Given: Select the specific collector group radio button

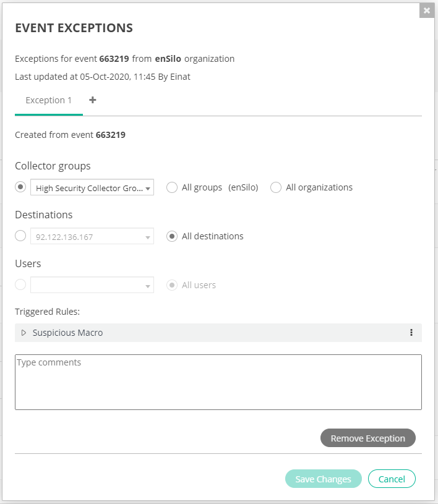Looking at the screenshot, I should (21, 187).
